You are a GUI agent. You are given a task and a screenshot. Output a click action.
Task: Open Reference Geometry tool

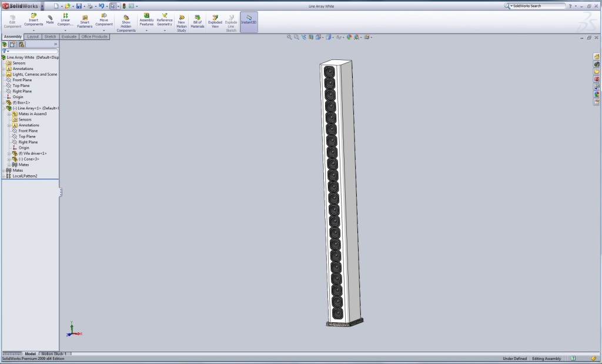point(165,21)
